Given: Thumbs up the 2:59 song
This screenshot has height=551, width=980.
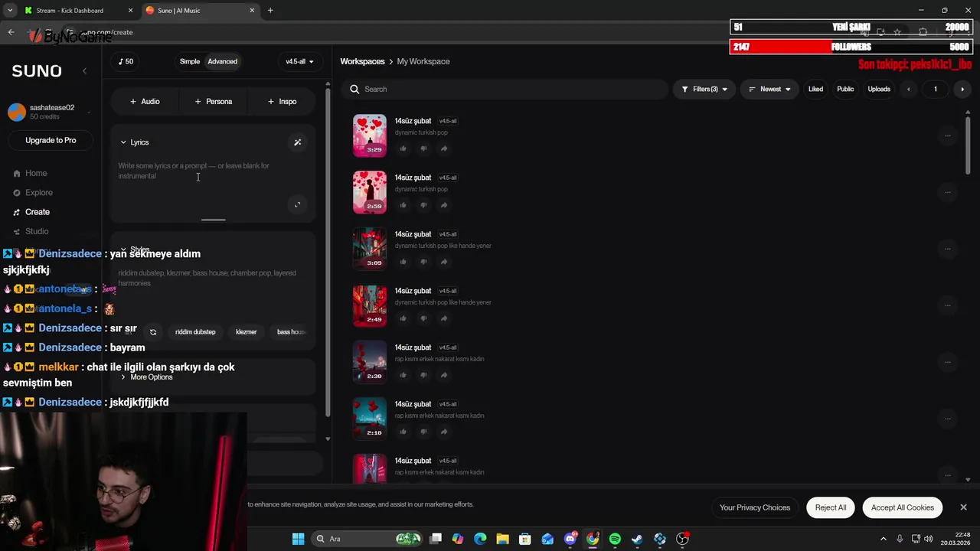Looking at the screenshot, I should point(403,205).
